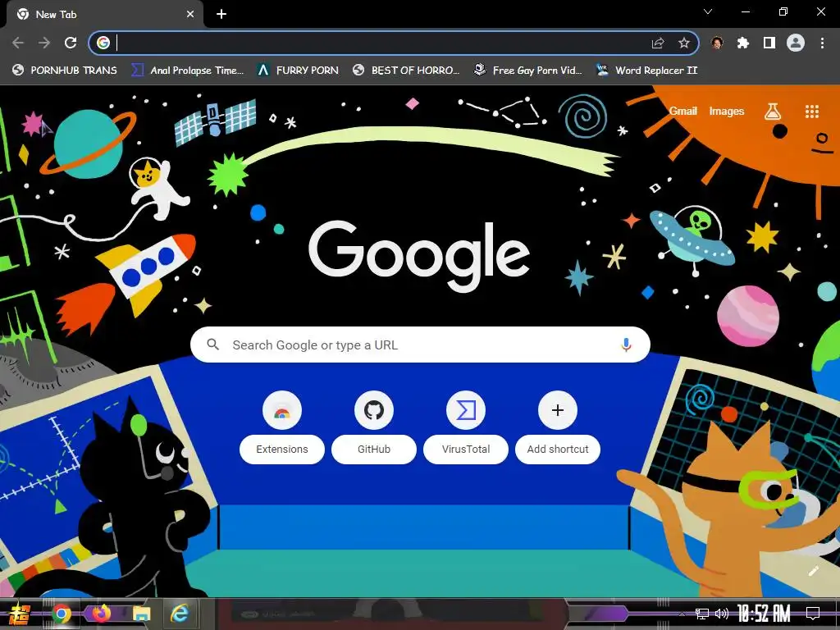Image resolution: width=840 pixels, height=630 pixels.
Task: Click the magnifier icon in the search box
Action: [x=212, y=345]
